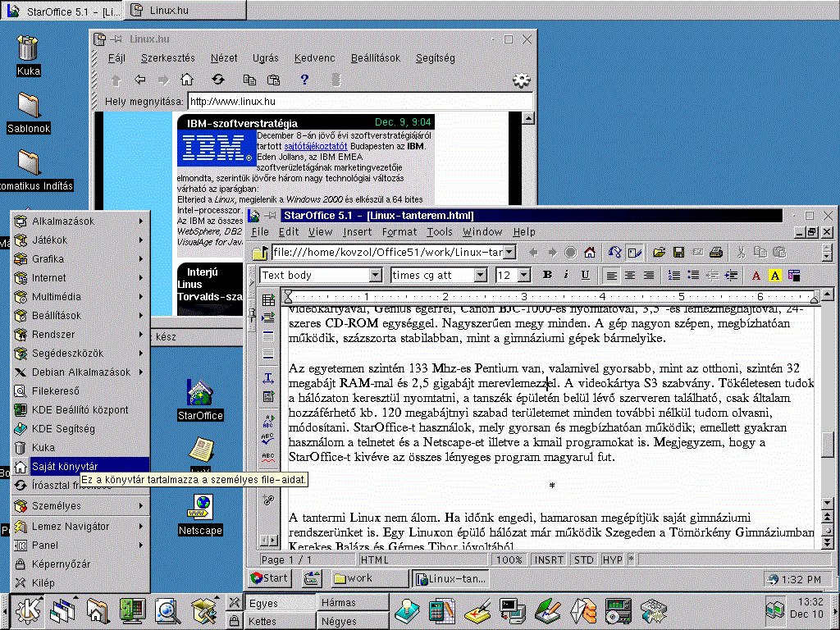Click the Cut scissors icon in StarOffice
The height and width of the screenshot is (630, 840).
coord(742,252)
